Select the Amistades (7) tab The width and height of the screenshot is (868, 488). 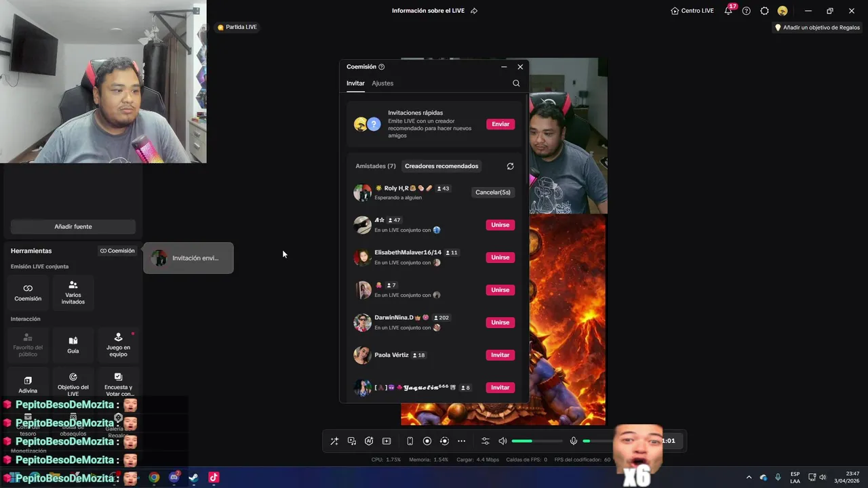[376, 166]
